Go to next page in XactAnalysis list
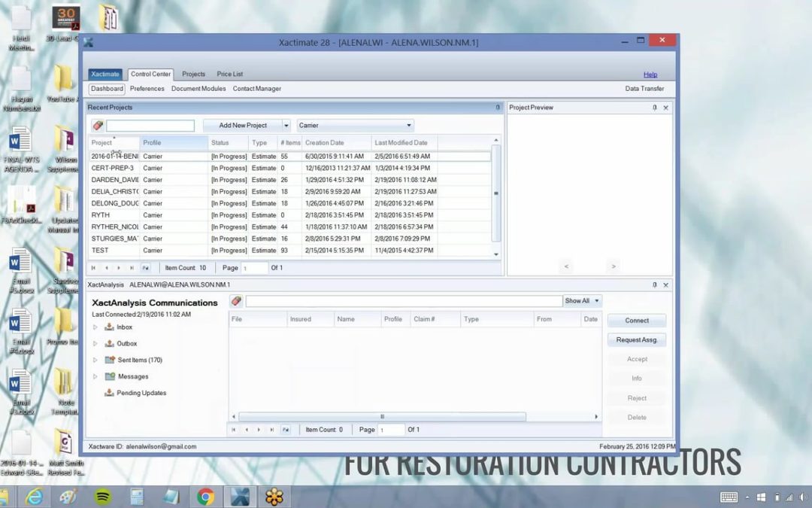812x508 pixels. click(259, 430)
